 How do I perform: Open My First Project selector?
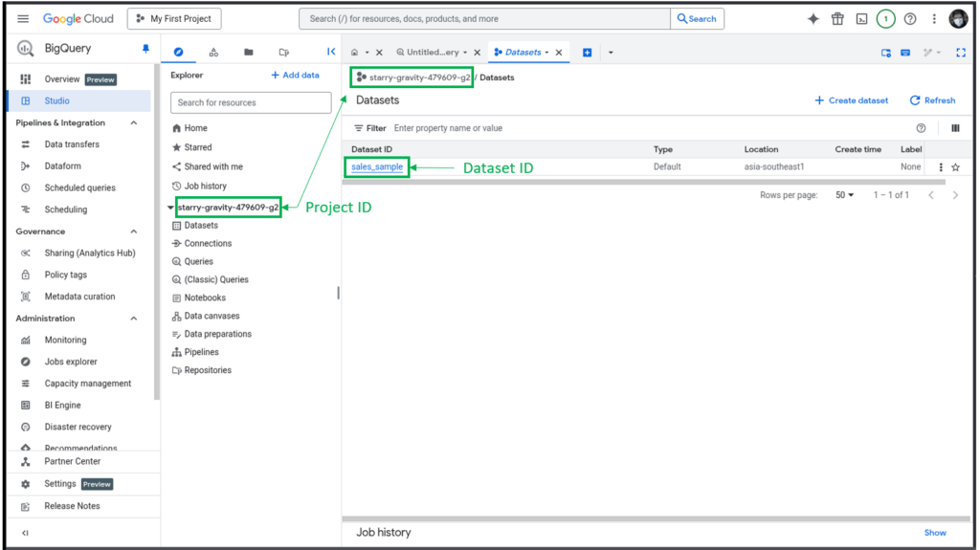point(174,19)
